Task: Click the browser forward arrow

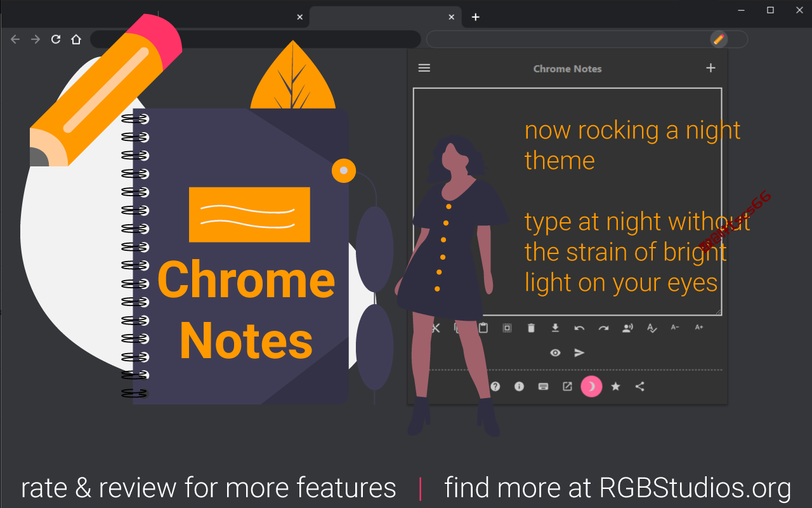Action: (x=36, y=39)
